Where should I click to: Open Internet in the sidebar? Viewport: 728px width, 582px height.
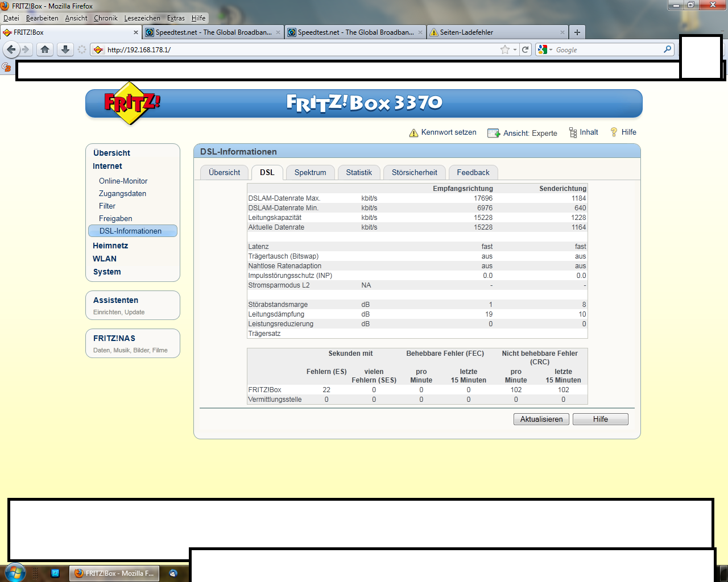tap(107, 166)
